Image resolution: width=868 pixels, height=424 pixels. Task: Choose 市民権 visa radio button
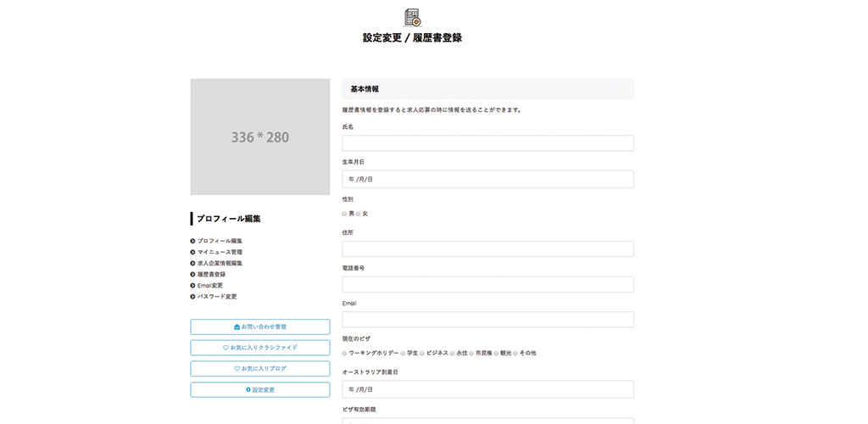471,353
